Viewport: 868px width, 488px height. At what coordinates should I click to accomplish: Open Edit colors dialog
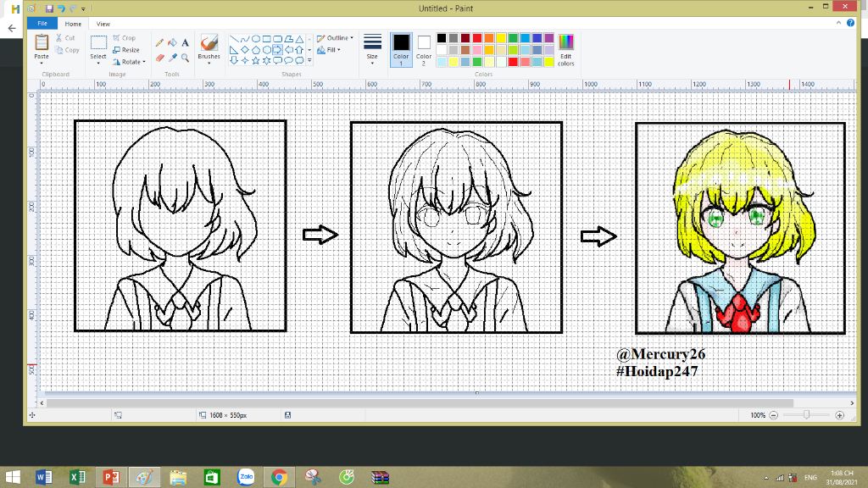pos(565,50)
